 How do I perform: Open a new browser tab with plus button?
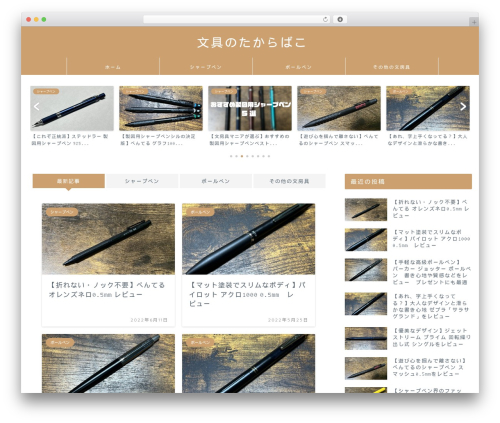point(474,22)
